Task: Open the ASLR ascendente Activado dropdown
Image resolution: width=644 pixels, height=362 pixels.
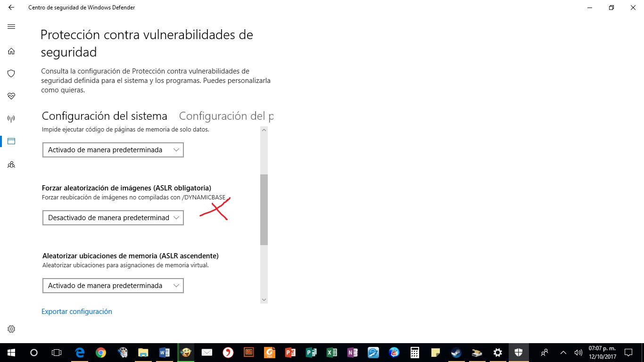Action: click(113, 286)
